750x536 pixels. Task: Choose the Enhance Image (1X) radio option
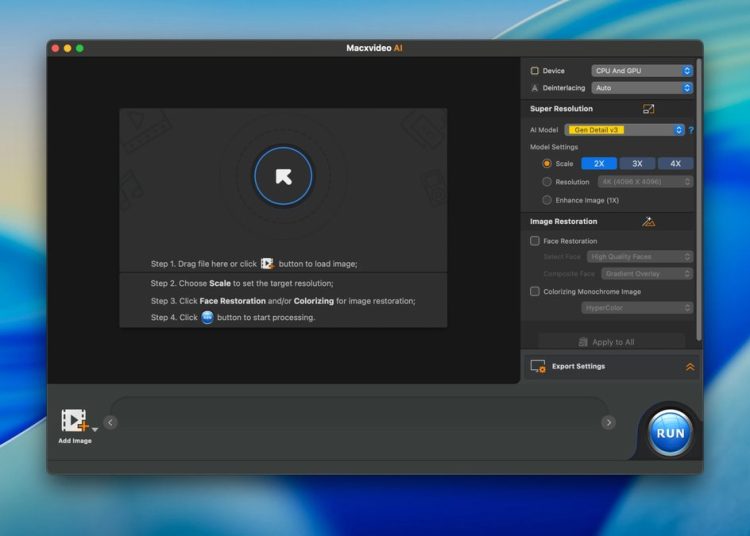coord(547,200)
